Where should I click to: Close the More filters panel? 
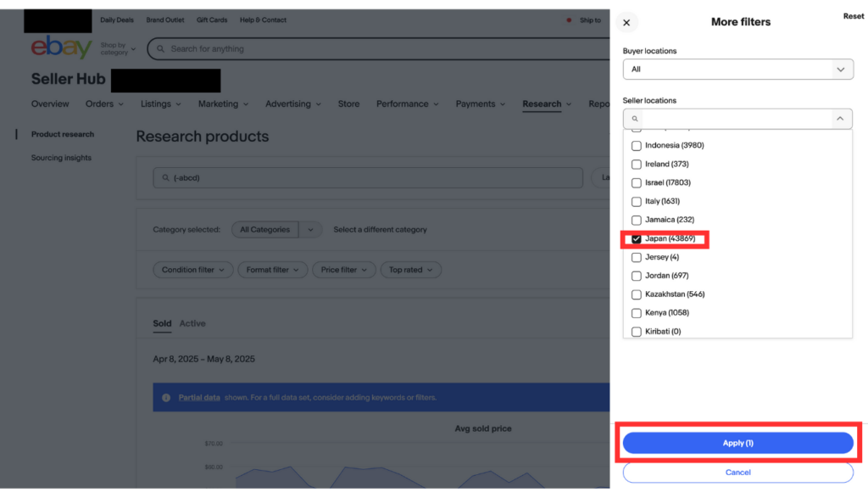pyautogui.click(x=626, y=23)
